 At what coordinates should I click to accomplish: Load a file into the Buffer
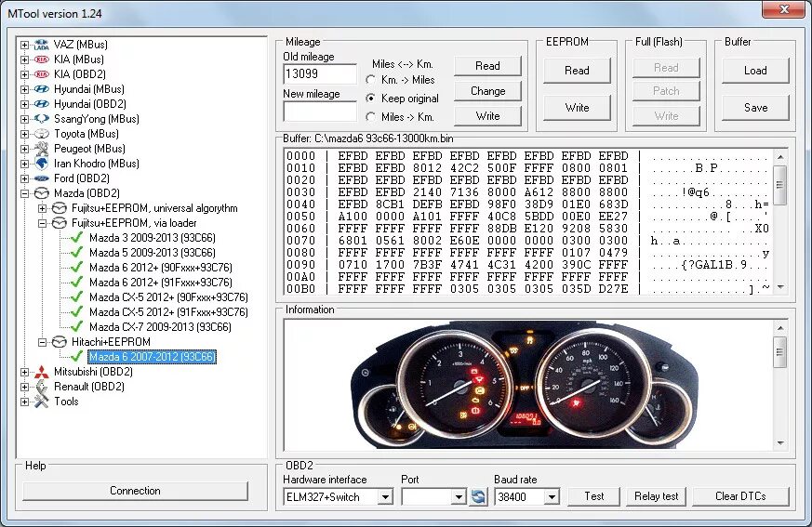click(x=755, y=71)
